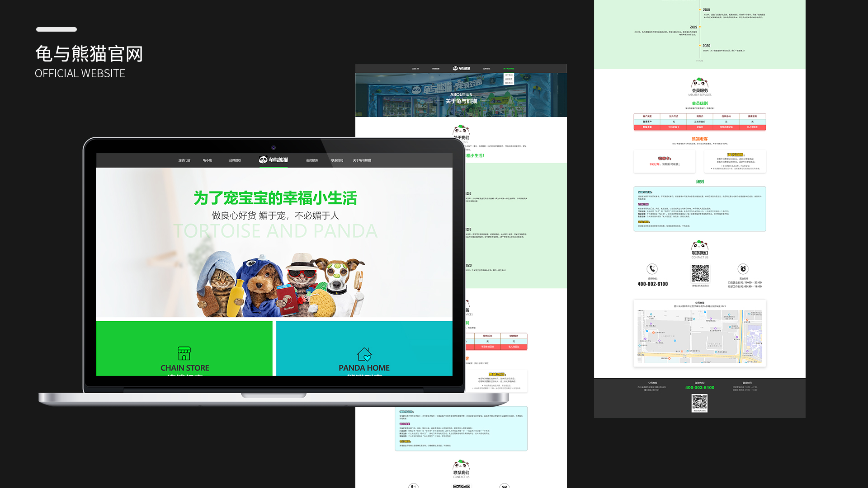Click the panda mascot above 联系我们 on right page

pyautogui.click(x=700, y=246)
